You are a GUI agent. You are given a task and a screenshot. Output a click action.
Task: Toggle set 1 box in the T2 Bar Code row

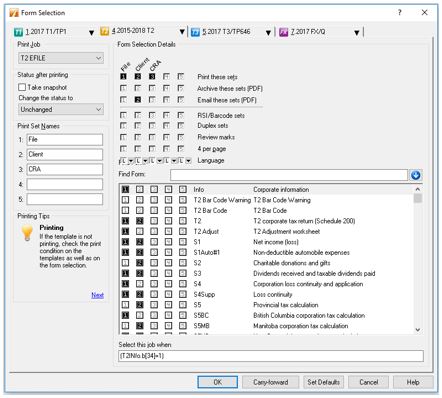click(125, 210)
